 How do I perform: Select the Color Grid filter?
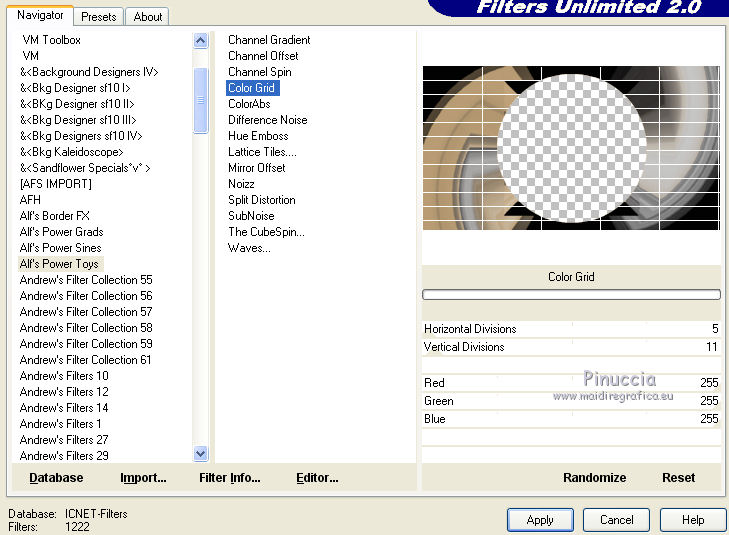pos(252,88)
